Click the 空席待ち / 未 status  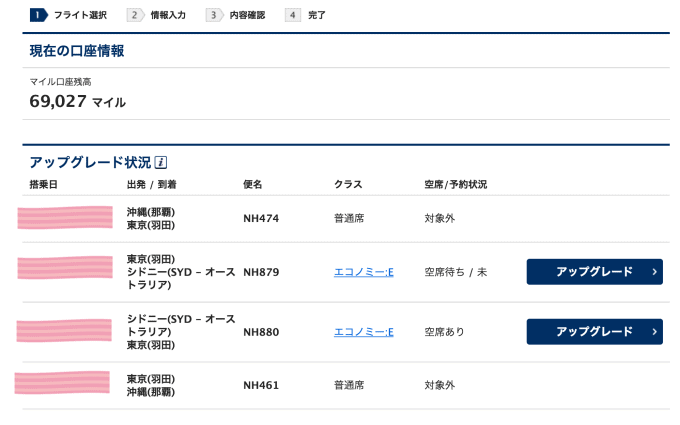pos(455,272)
